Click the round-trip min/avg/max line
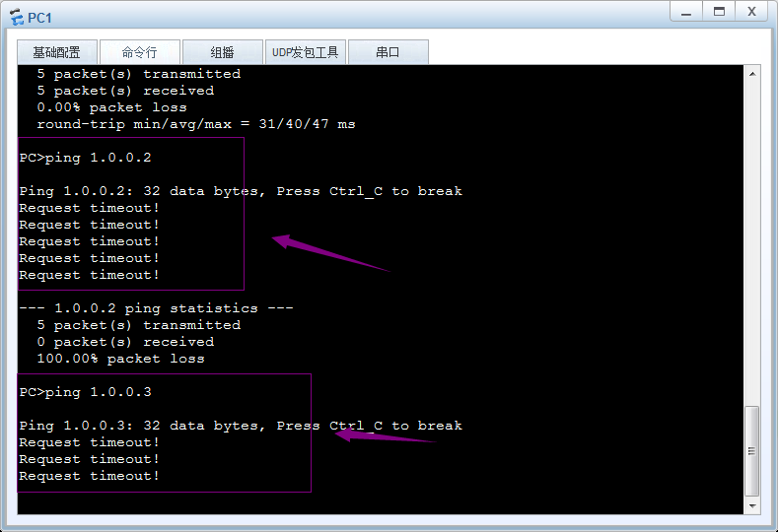 coord(195,124)
